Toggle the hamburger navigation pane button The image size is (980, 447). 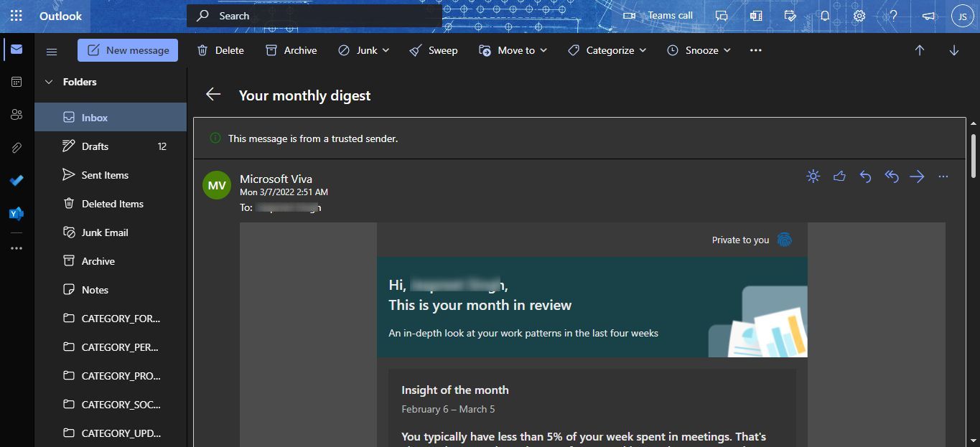[52, 51]
